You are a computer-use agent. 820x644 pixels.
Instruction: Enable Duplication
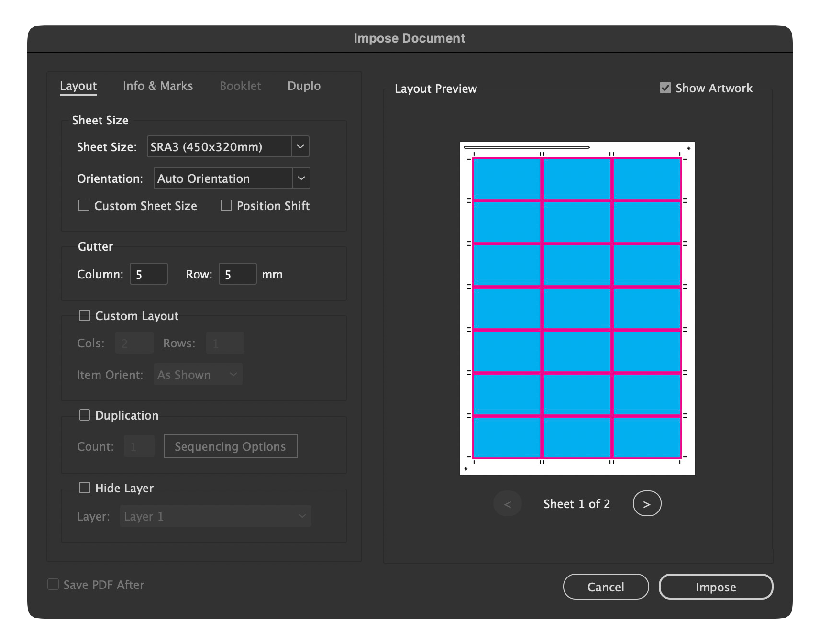(85, 415)
